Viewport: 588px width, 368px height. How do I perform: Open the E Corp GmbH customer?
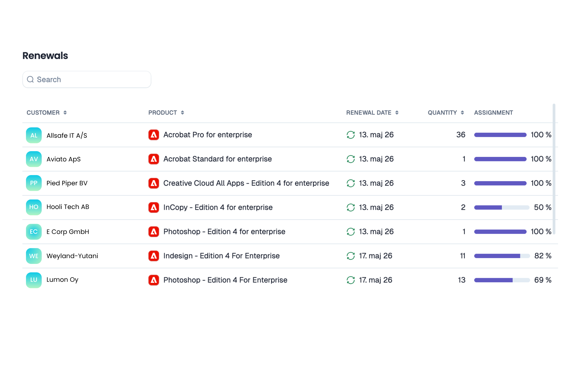(68, 232)
